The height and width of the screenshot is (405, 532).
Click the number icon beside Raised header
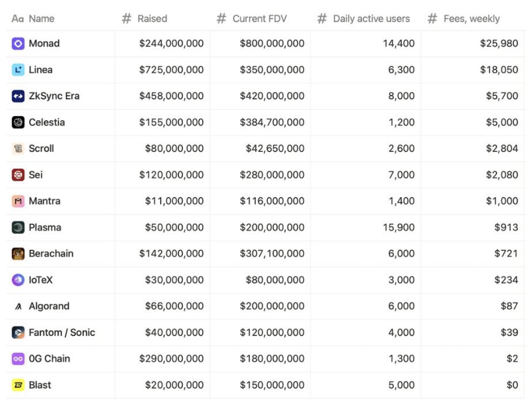click(x=127, y=18)
